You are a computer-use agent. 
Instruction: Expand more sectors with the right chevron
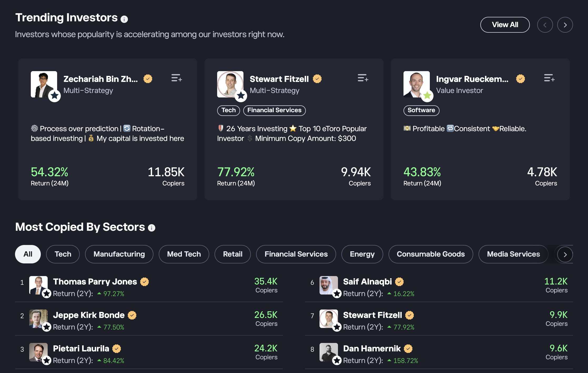point(565,254)
